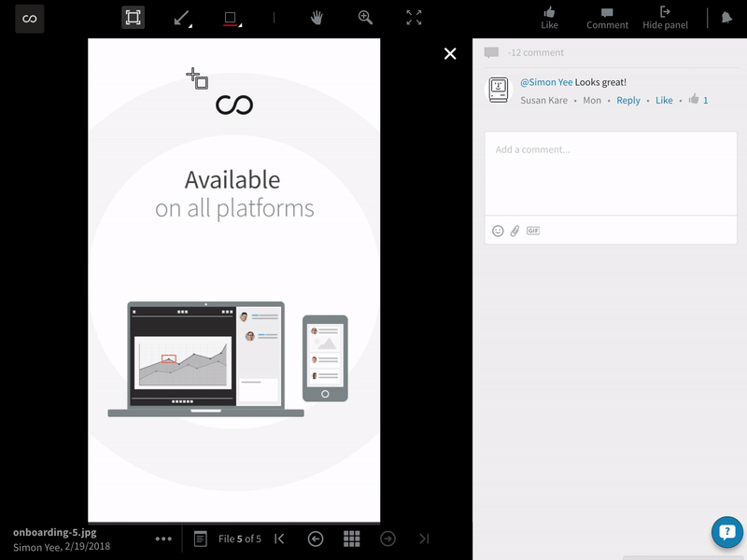
Task: Open the annotation color swatch picker
Action: [x=232, y=18]
